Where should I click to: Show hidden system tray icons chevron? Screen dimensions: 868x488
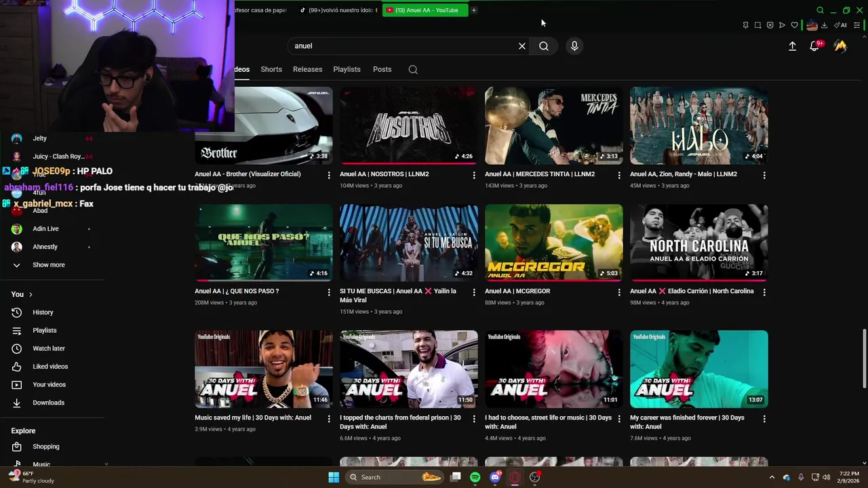click(x=772, y=477)
